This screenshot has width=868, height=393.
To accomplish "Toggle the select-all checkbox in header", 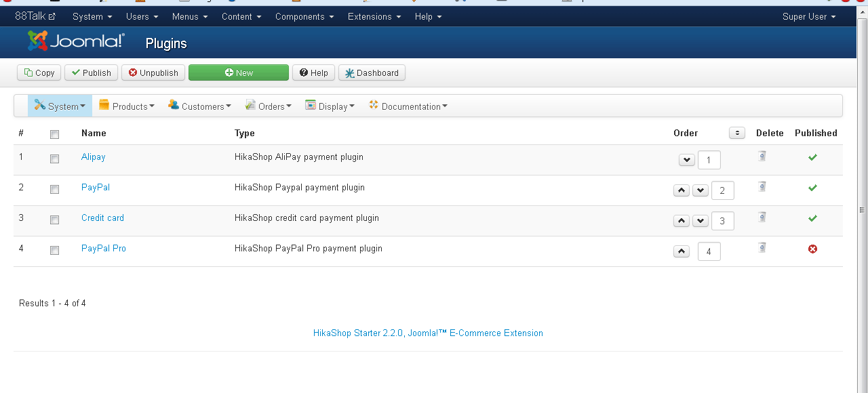I will [x=54, y=134].
